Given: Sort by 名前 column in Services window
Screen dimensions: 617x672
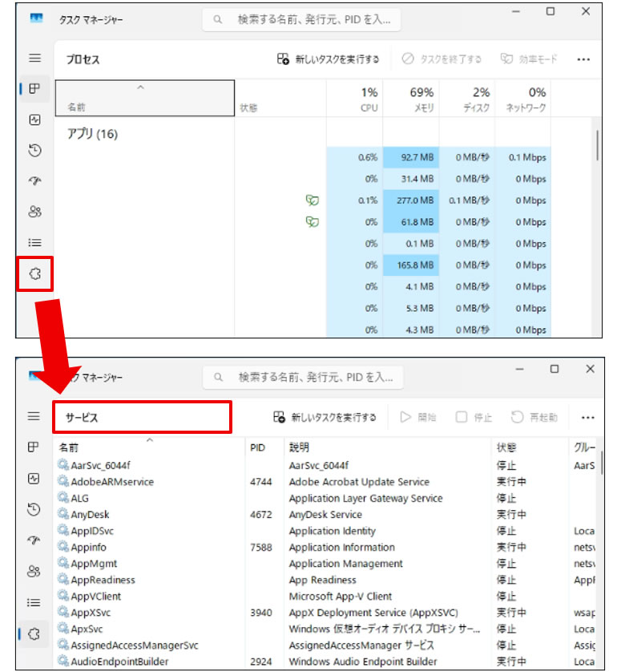Looking at the screenshot, I should [x=149, y=447].
